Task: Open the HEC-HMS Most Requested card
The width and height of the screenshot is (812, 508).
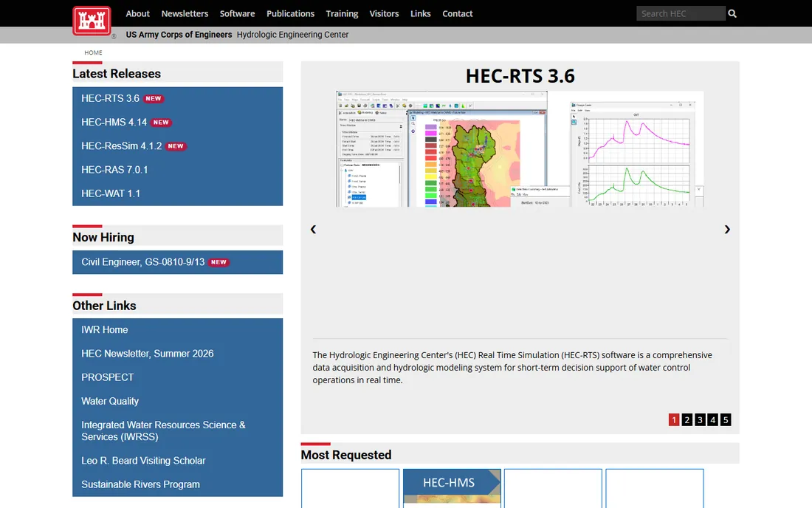Action: tap(452, 488)
